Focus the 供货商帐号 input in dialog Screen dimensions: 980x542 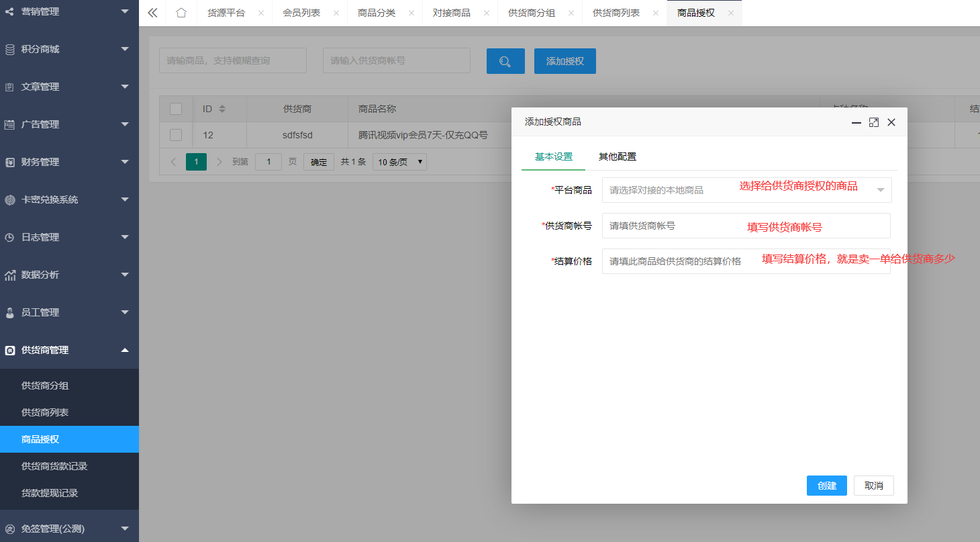tap(746, 226)
